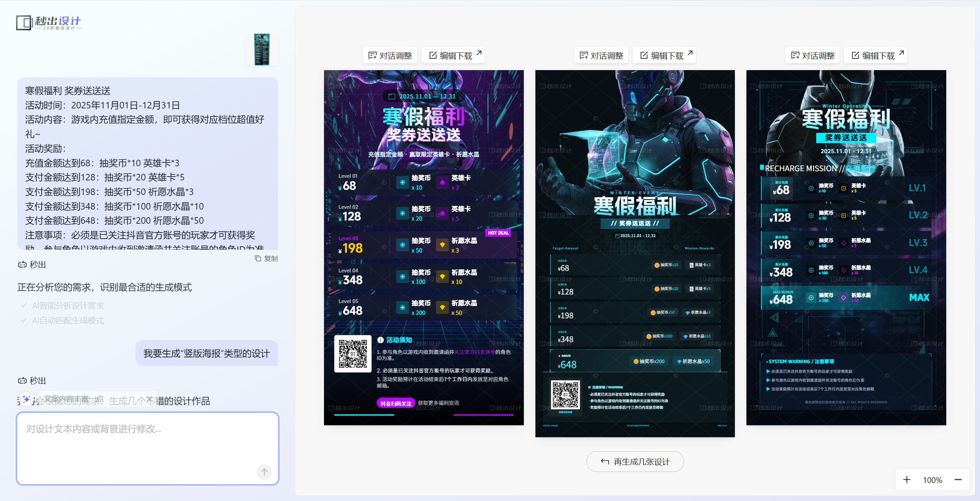Open the uploaded poster thumbnail

point(262,49)
